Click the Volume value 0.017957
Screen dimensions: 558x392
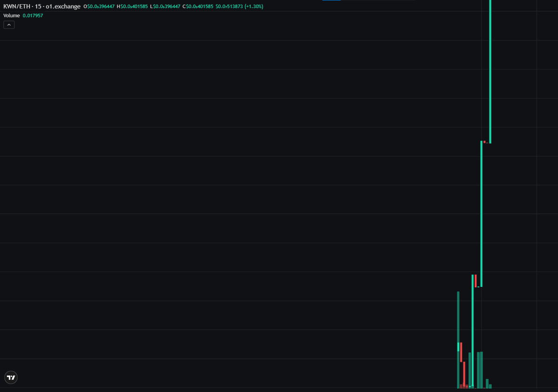[33, 16]
